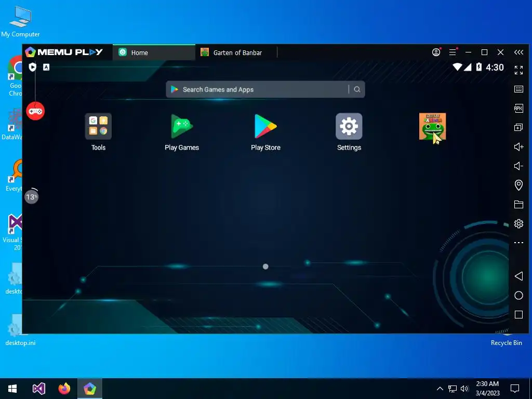Tap the Android Recents square button
This screenshot has height=399, width=532.
coord(518,314)
